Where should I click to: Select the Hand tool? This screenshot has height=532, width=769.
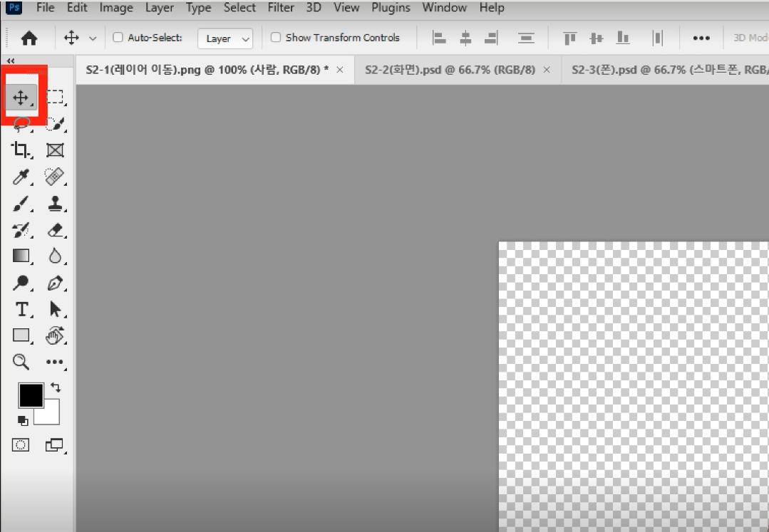tap(55, 335)
